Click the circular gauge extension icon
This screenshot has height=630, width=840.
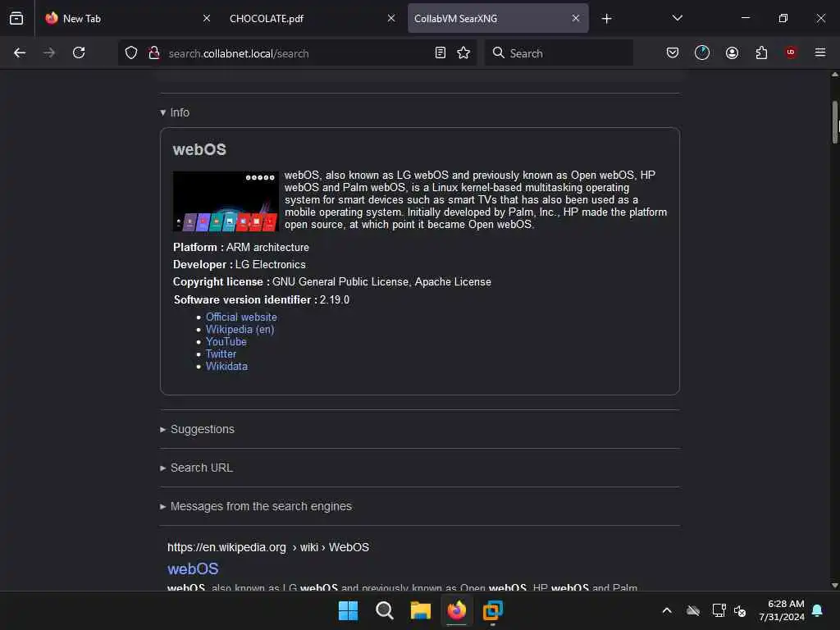click(x=702, y=52)
